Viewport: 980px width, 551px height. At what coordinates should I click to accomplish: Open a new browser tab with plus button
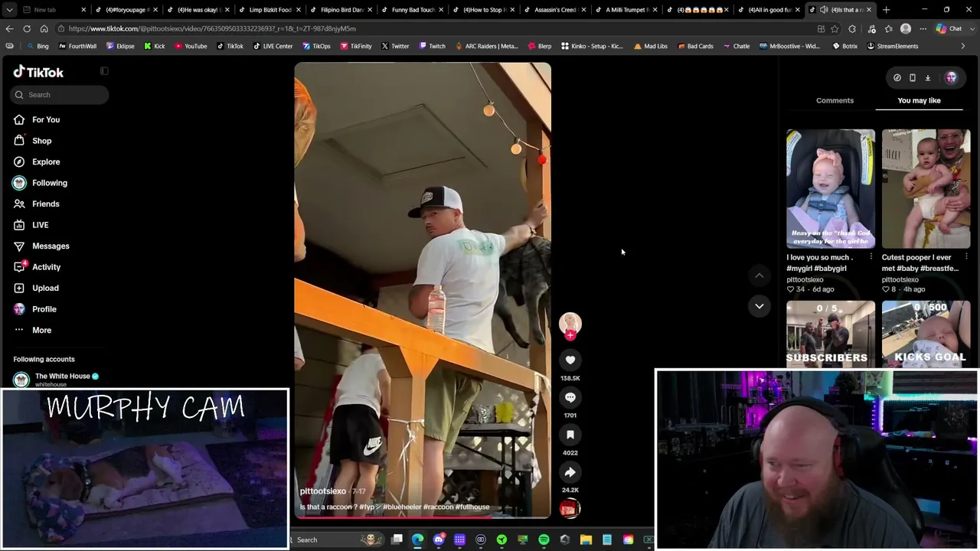pyautogui.click(x=886, y=10)
